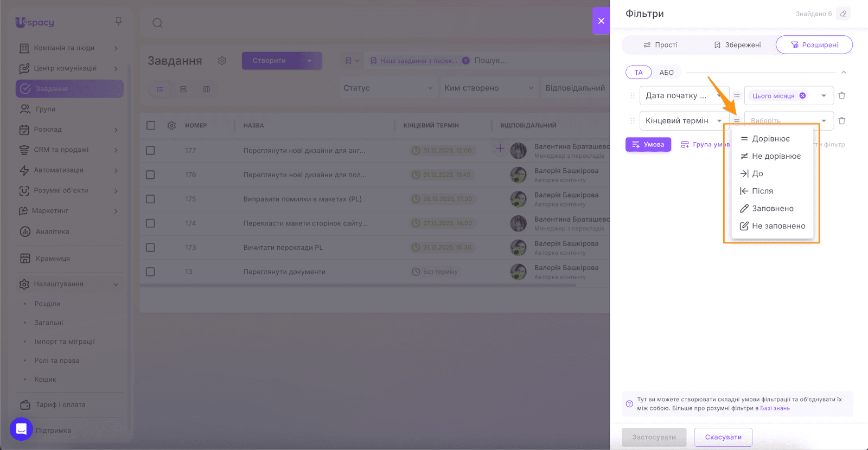
Task: Choose Після operator
Action: (771, 191)
